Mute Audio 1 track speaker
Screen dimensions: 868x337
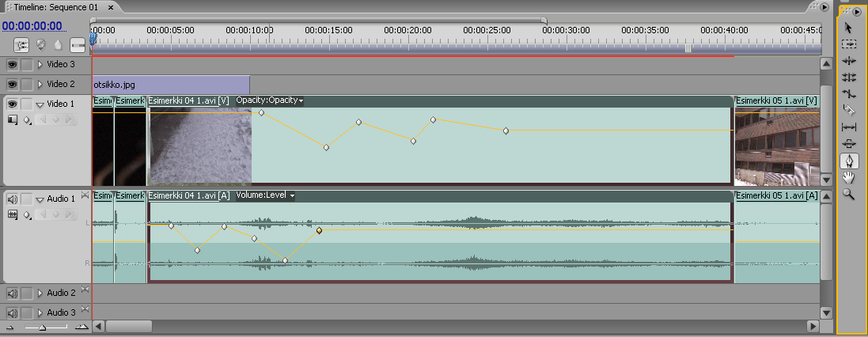pyautogui.click(x=12, y=199)
